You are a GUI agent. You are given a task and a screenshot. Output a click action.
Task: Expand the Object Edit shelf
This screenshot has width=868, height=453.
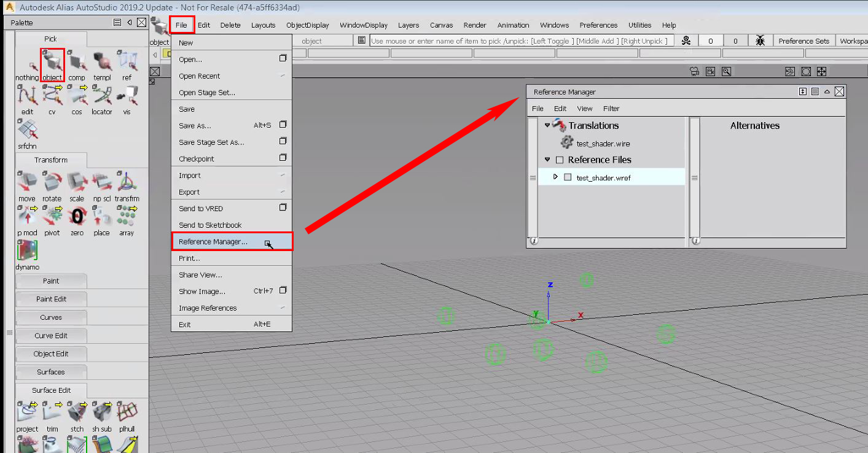pos(51,354)
